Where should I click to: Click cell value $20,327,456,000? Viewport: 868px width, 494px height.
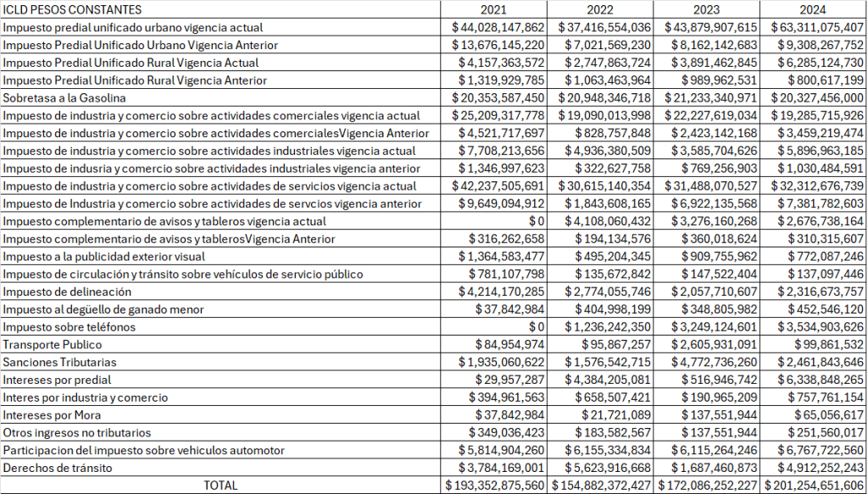click(817, 98)
